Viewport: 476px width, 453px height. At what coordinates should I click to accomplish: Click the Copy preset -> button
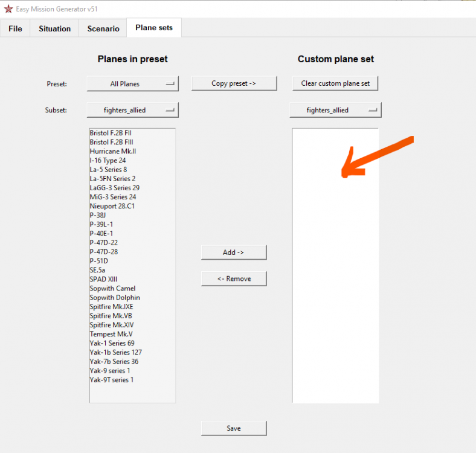234,83
